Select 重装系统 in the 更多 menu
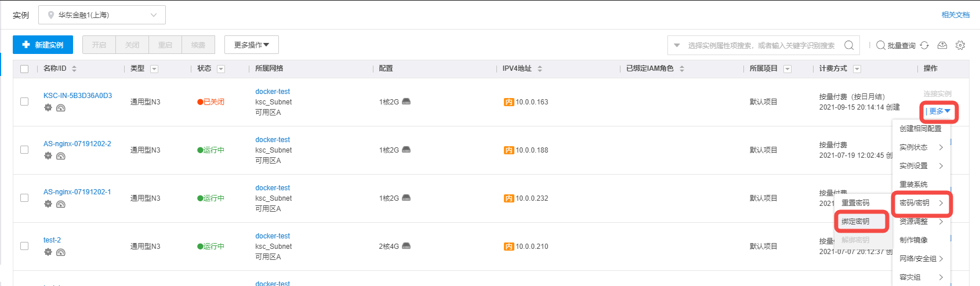This screenshot has height=286, width=980. tap(913, 184)
